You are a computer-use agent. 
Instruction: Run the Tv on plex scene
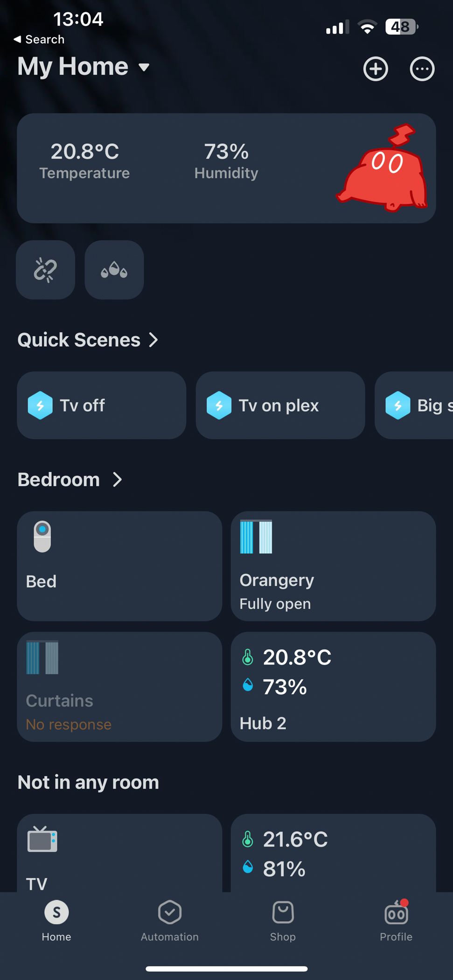(279, 405)
